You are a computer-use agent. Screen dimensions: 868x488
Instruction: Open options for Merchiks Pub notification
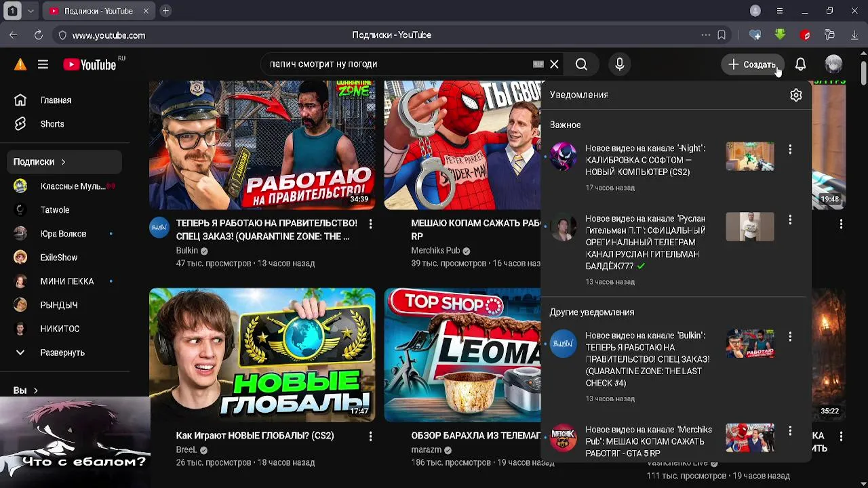pos(790,430)
